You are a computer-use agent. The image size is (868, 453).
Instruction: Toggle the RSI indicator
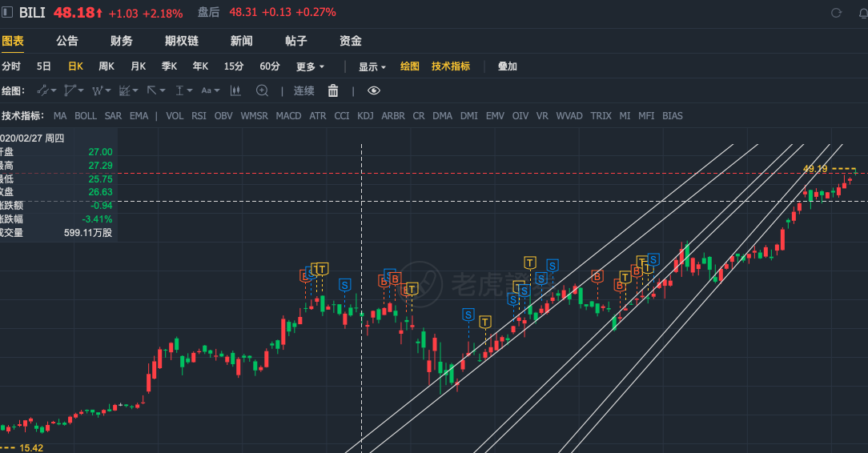click(199, 116)
